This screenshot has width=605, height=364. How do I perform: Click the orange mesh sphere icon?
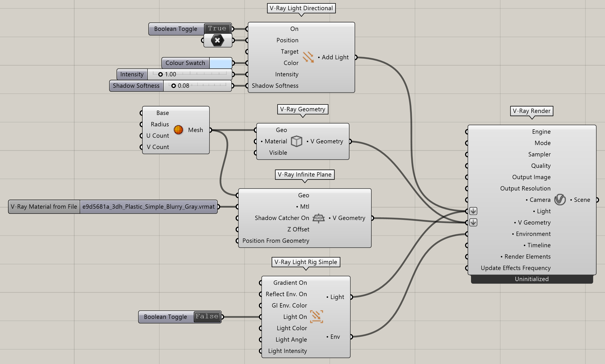(178, 130)
